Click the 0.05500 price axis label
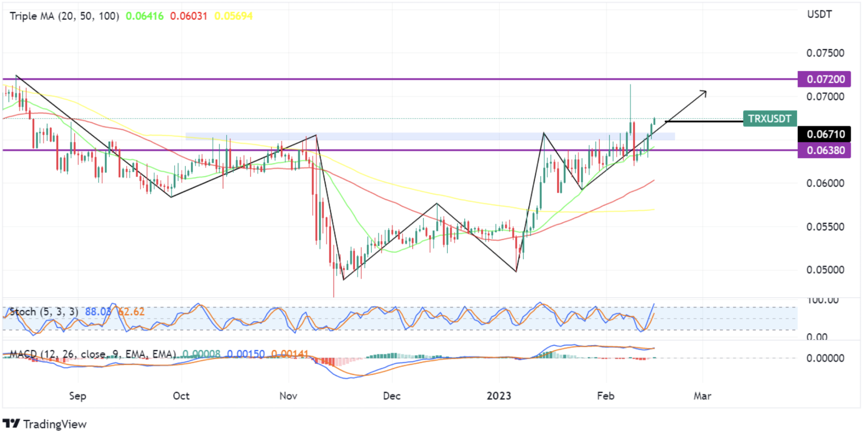 point(825,226)
